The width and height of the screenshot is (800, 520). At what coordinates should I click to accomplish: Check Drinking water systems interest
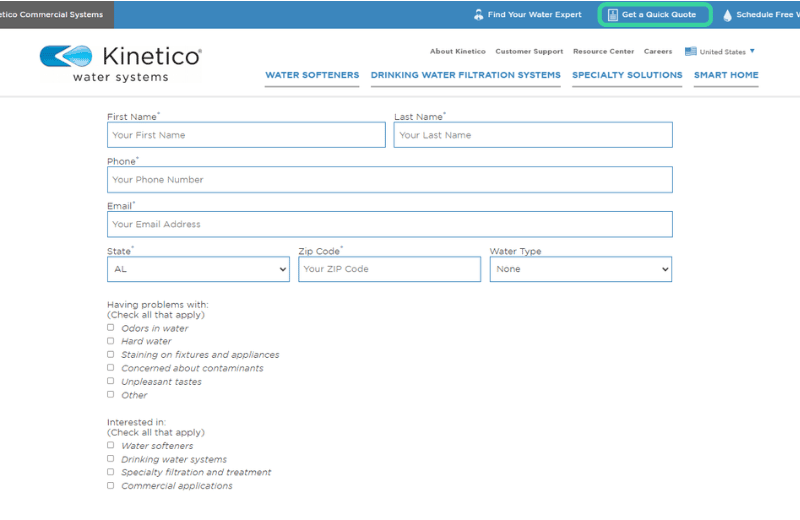[x=110, y=458]
